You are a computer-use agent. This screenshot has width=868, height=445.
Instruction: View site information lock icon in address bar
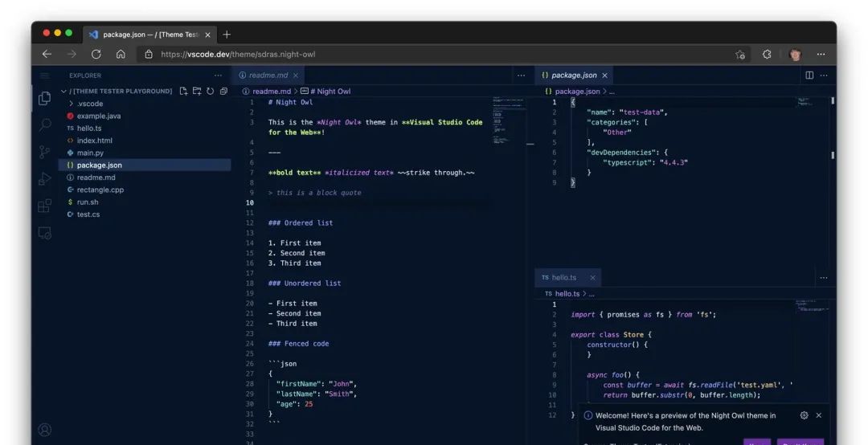point(149,55)
